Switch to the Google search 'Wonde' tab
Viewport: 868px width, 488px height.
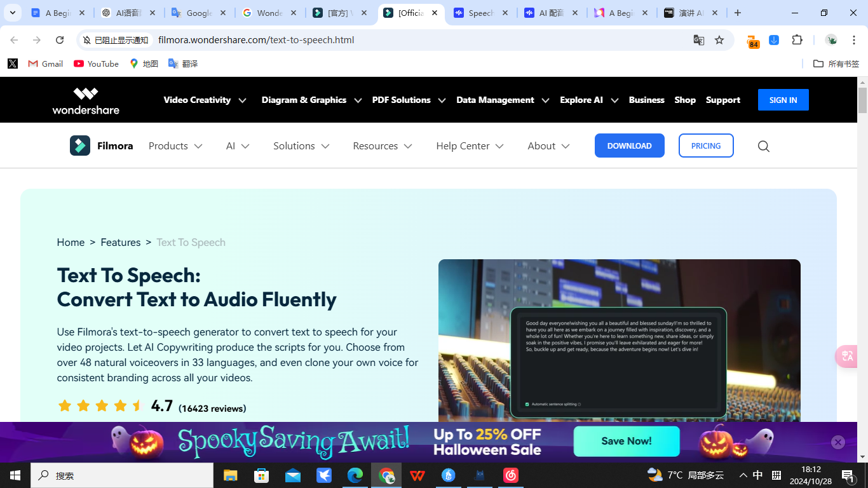[x=269, y=13]
